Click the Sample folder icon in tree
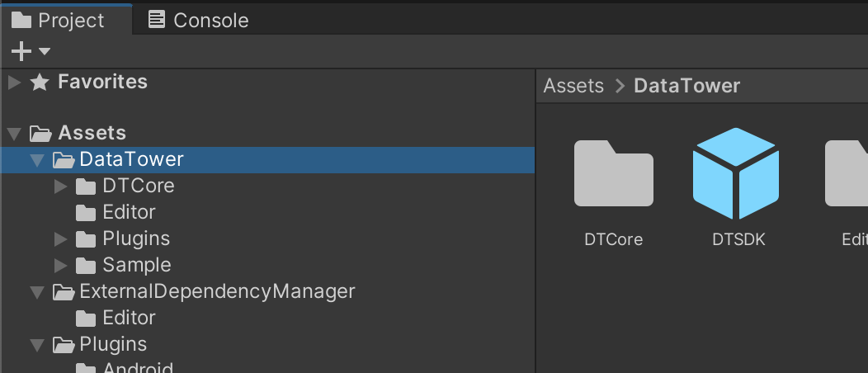This screenshot has height=373, width=868. click(86, 265)
